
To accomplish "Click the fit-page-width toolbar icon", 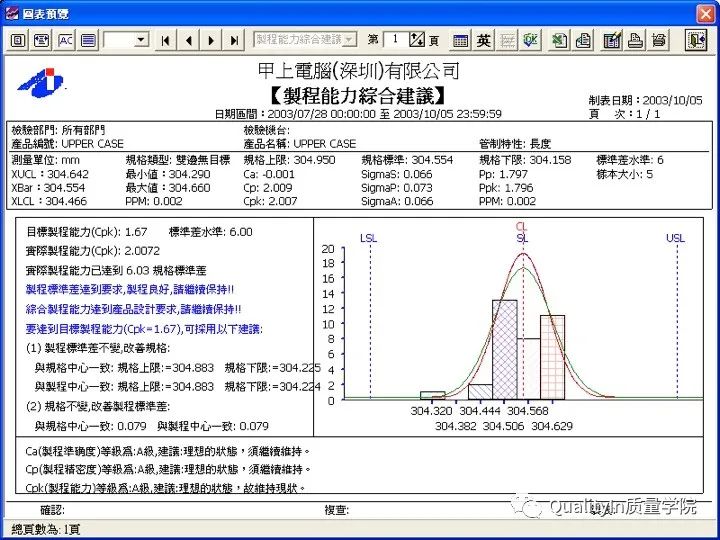I will [x=41, y=40].
